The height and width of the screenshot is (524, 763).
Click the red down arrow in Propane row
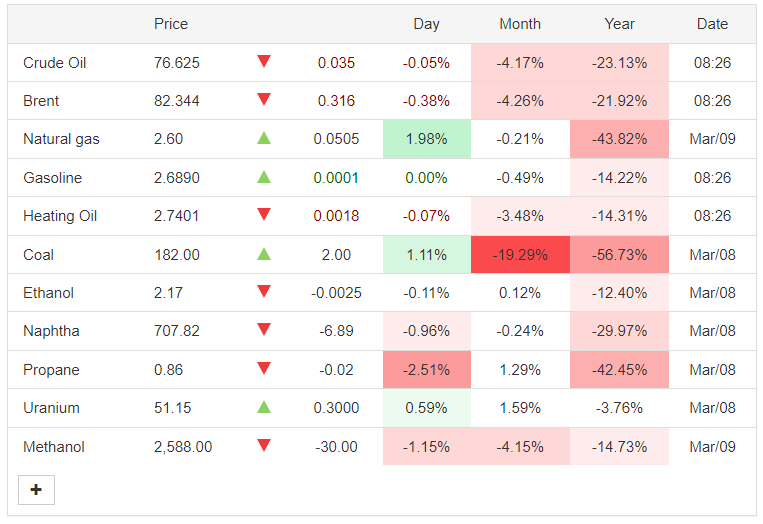tap(264, 368)
